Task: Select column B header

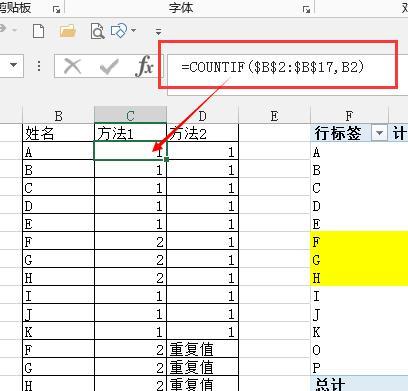Action: click(59, 116)
